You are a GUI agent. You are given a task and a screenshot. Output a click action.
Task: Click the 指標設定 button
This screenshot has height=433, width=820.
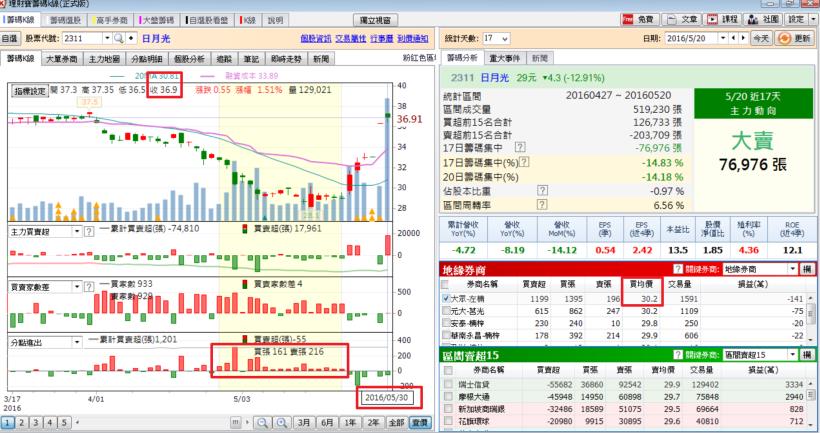(x=30, y=90)
